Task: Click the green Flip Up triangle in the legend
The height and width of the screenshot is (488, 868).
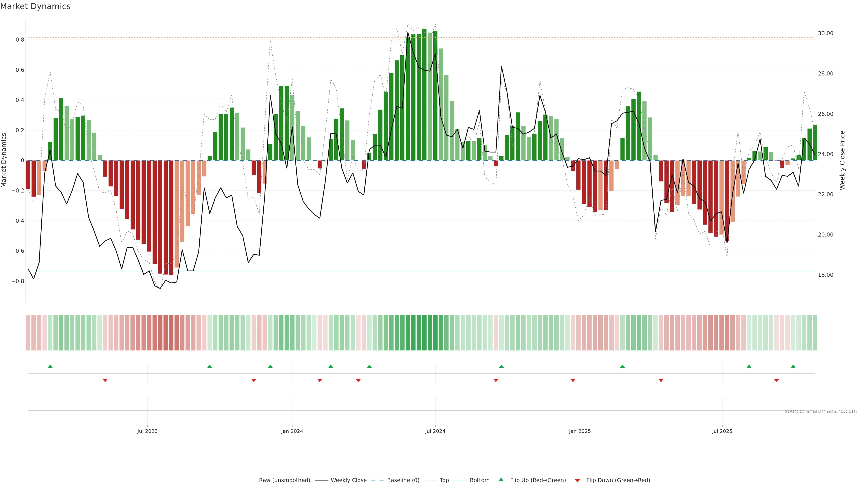Action: point(501,480)
